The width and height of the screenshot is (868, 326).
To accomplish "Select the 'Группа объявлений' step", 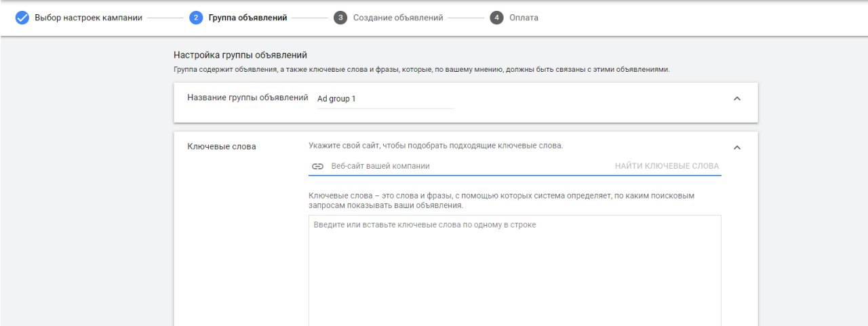I will tap(248, 18).
